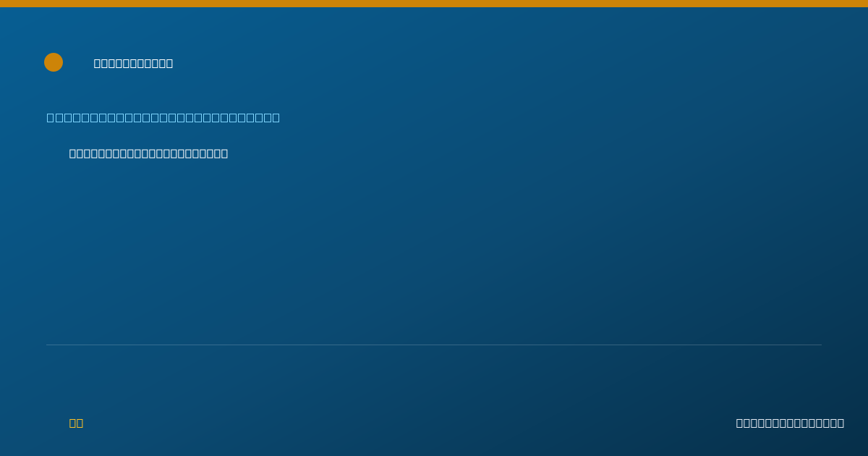Screen dimensions: 868x456
Task: Click the thin horizontal divider line
Action: click(x=434, y=345)
